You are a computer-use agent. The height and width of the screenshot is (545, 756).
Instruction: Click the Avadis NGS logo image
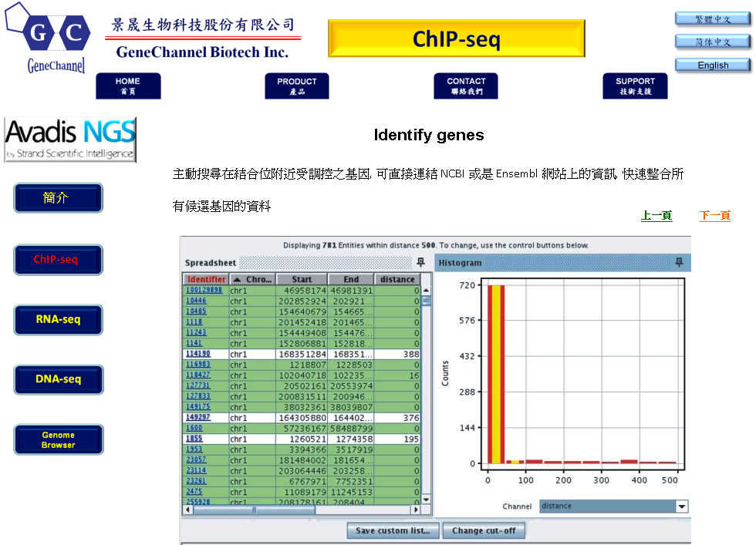[x=70, y=140]
